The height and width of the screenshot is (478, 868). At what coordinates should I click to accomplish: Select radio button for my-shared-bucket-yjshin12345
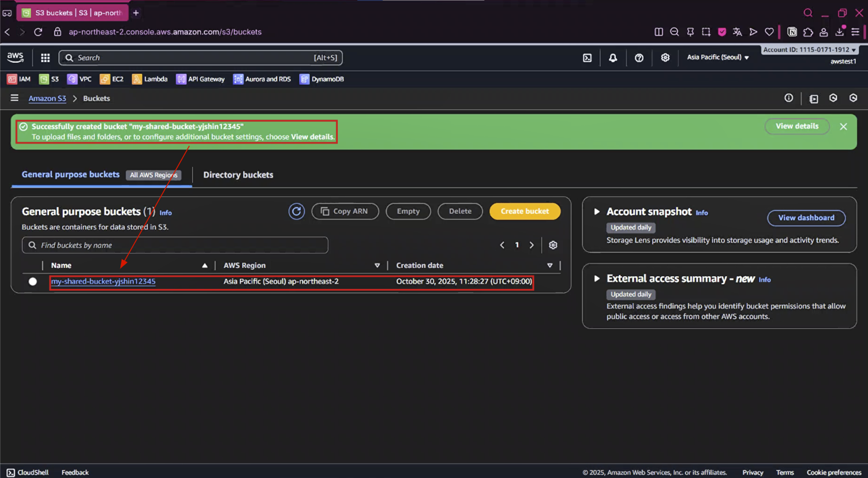click(x=33, y=281)
